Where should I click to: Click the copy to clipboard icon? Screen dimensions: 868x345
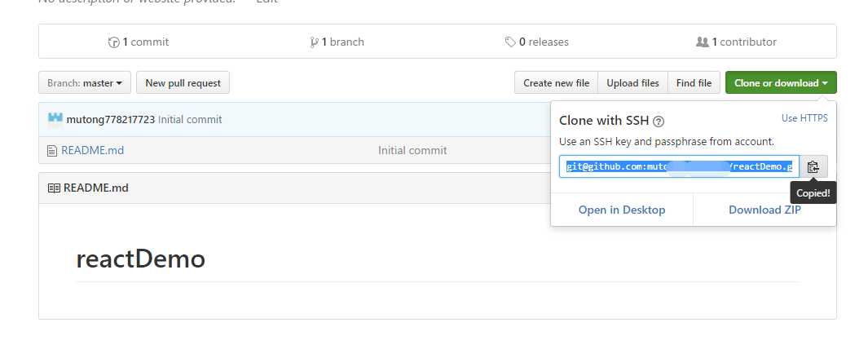pos(813,167)
